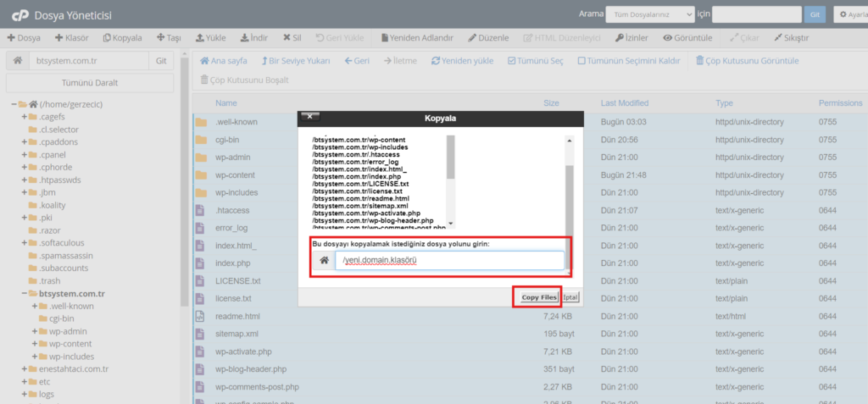Click İptal to cancel copy

(x=570, y=298)
